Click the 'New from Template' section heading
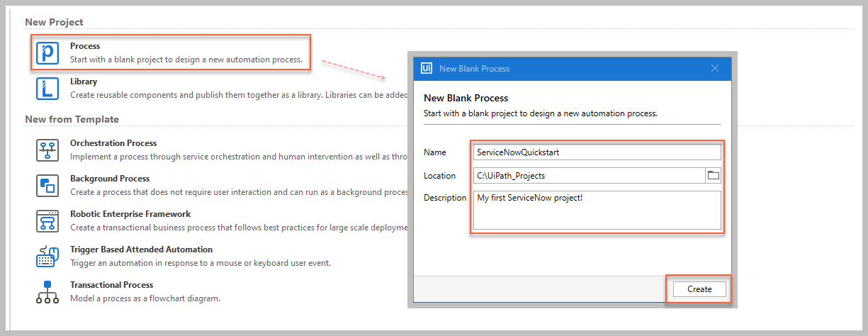 [72, 119]
